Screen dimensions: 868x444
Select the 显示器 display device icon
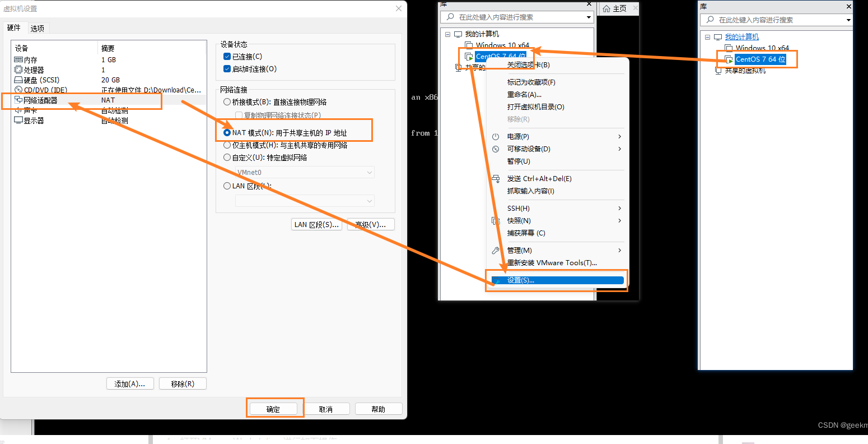18,121
